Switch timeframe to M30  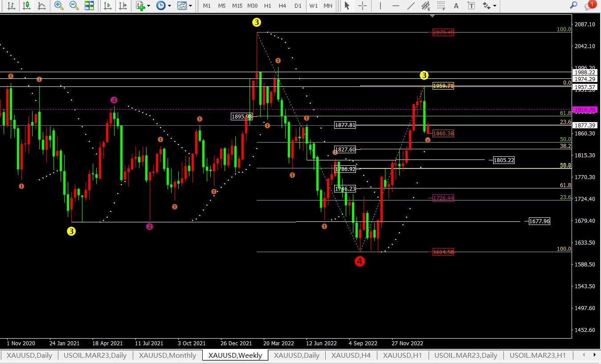253,6
